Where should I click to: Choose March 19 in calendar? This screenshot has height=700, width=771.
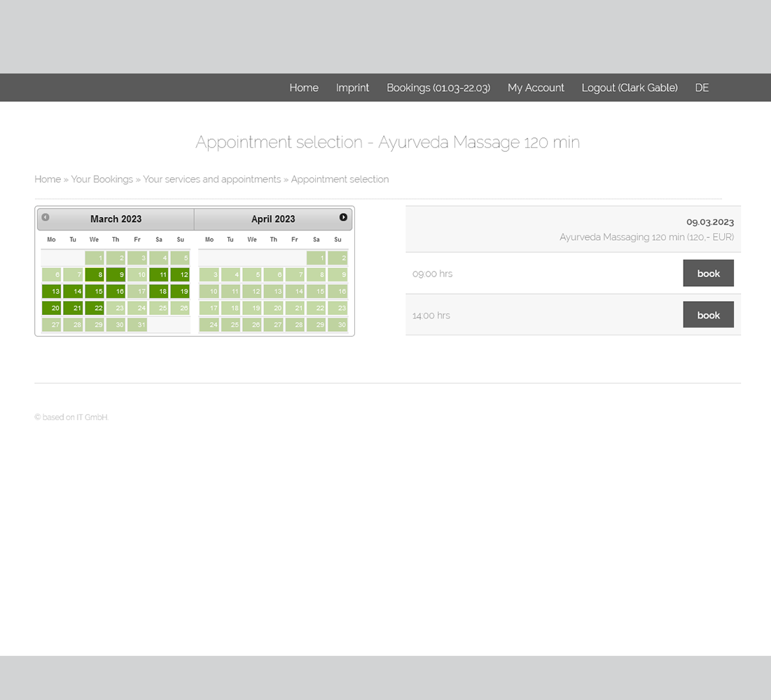tap(180, 291)
